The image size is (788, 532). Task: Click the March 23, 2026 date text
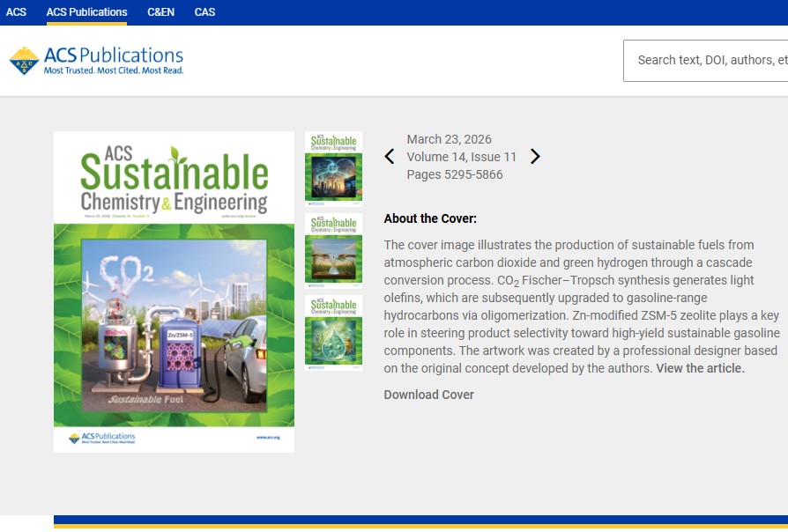pyautogui.click(x=449, y=139)
